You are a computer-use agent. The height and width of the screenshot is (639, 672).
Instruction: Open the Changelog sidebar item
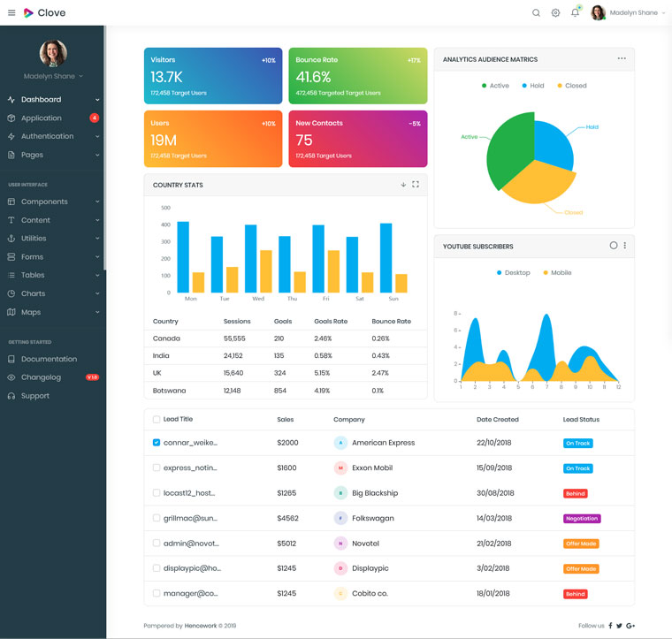click(x=41, y=377)
